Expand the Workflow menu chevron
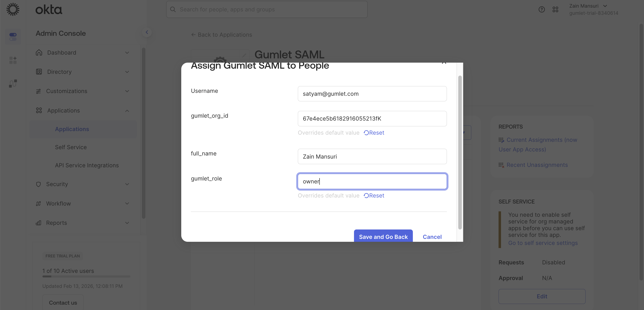The height and width of the screenshot is (310, 644). pyautogui.click(x=127, y=203)
